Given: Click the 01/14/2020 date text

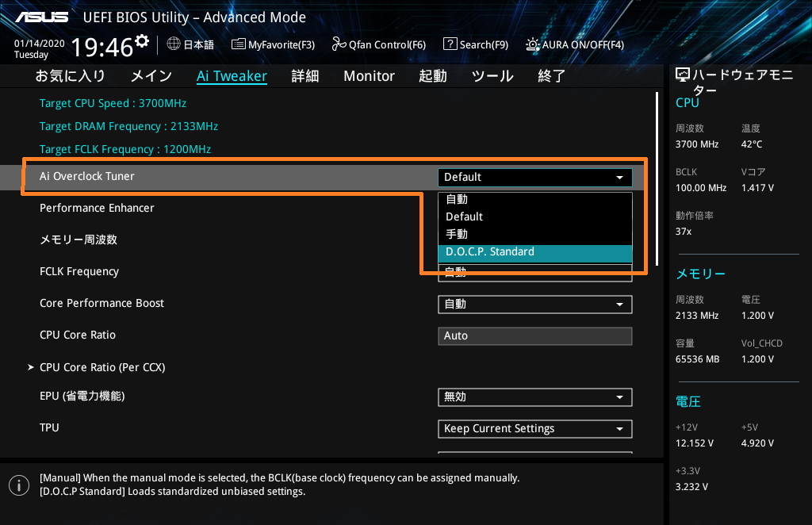Looking at the screenshot, I should click(x=40, y=44).
